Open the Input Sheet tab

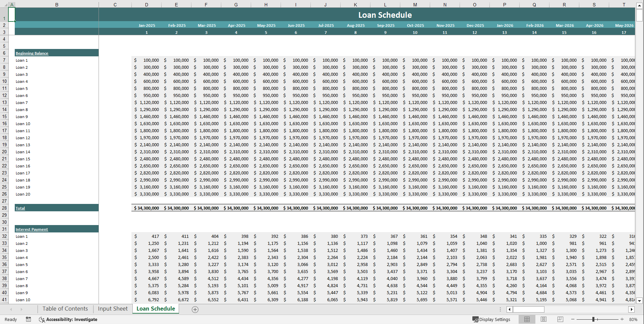112,309
